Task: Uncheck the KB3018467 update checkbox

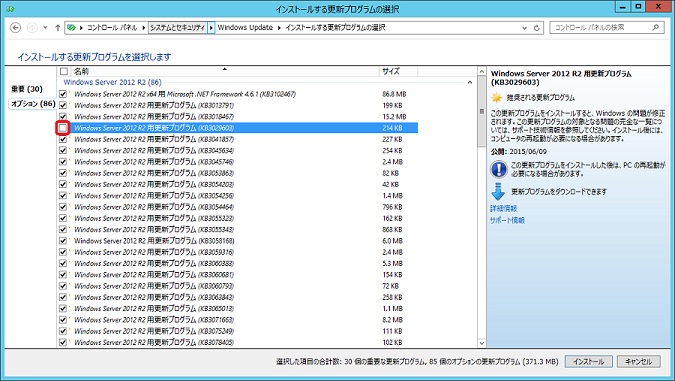Action: pos(63,116)
